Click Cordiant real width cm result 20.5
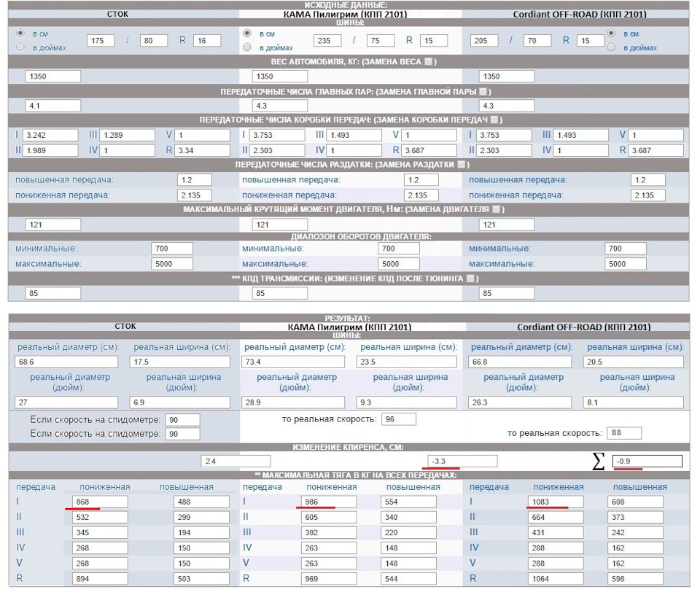 pos(634,362)
